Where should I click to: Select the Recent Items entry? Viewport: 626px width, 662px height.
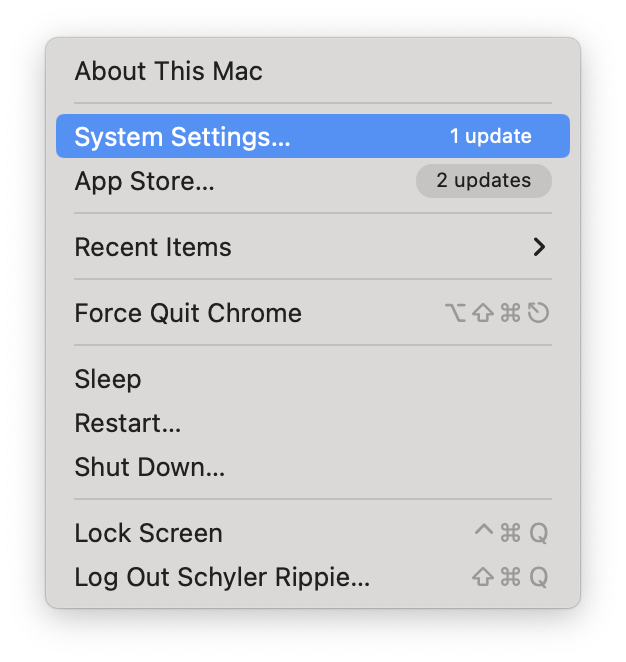point(153,247)
